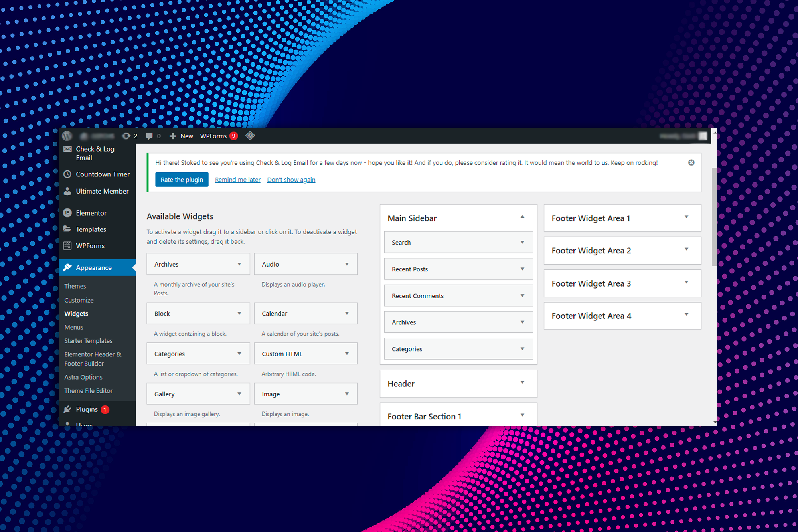Screen dimensions: 798x532
Task: Click the Ultimate Member icon in sidebar
Action: pyautogui.click(x=68, y=191)
